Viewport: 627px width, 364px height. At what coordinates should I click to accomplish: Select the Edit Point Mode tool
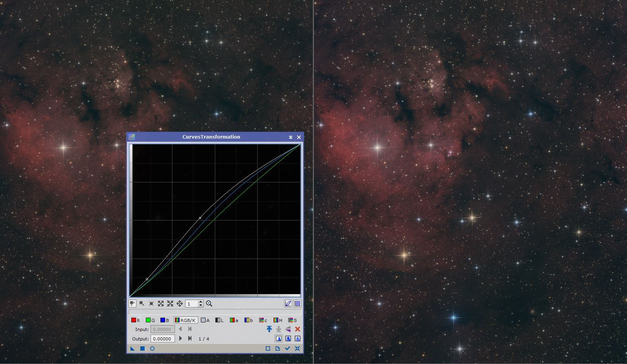pyautogui.click(x=132, y=304)
